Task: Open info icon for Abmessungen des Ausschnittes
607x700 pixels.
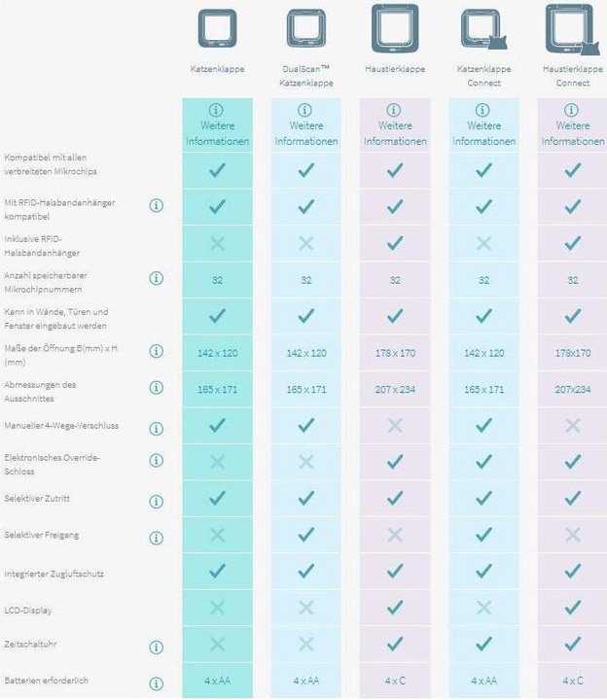Action: tap(156, 388)
